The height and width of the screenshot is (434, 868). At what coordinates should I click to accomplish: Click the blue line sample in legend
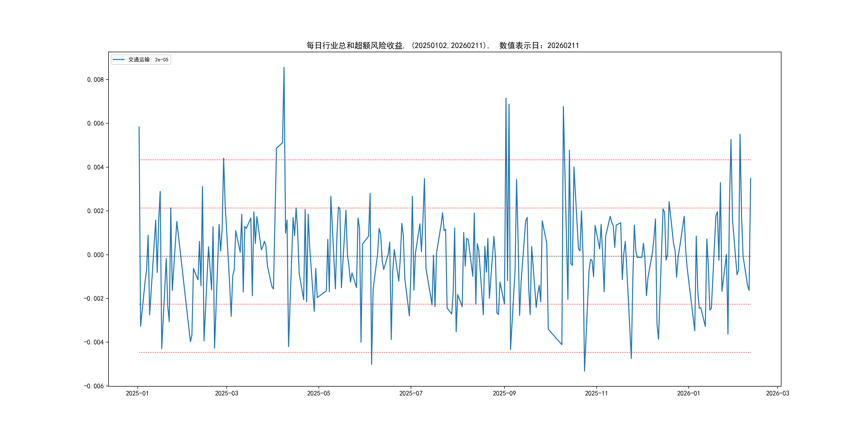pyautogui.click(x=119, y=60)
